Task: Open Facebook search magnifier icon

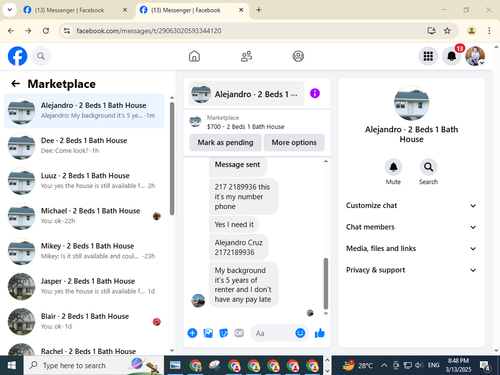Action: (x=41, y=56)
